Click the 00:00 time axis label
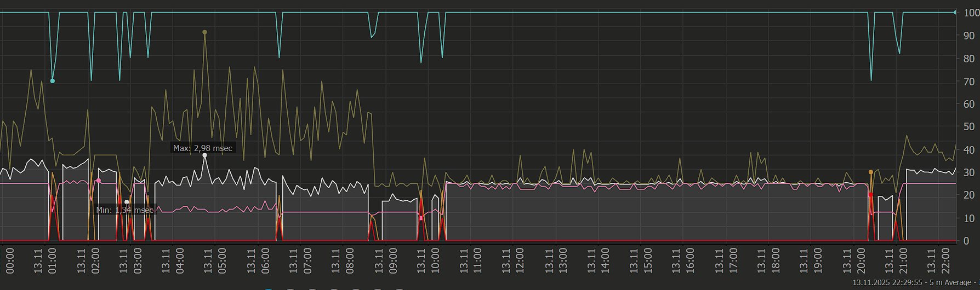The image size is (980, 290). [x=10, y=260]
